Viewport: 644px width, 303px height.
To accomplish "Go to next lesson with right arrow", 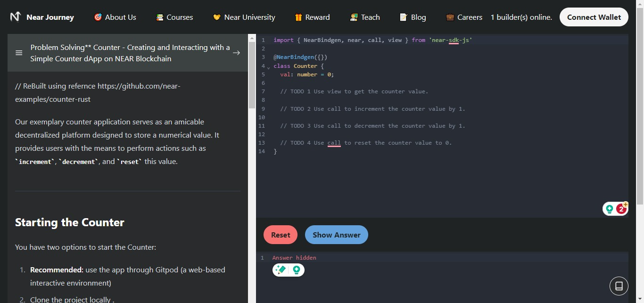I will click(x=237, y=53).
